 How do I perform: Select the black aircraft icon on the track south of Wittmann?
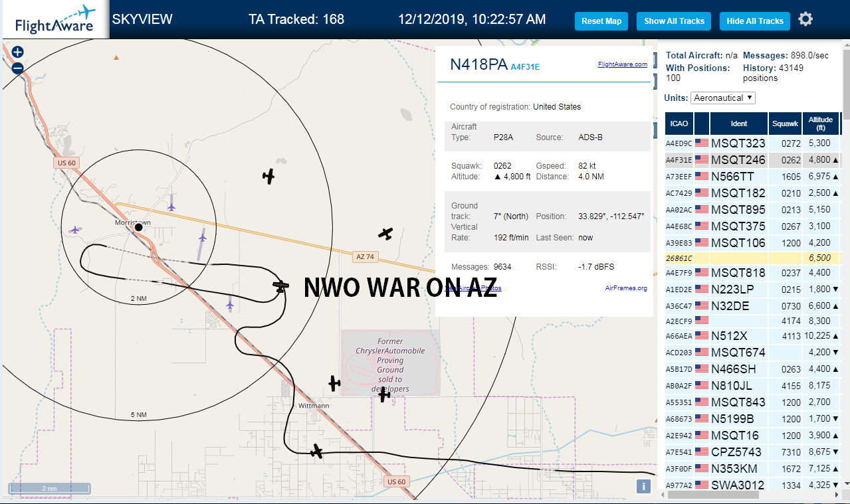(x=317, y=452)
